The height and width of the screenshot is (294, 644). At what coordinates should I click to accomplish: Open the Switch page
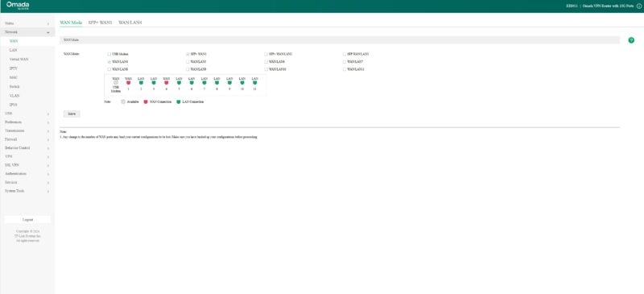[x=27, y=86]
